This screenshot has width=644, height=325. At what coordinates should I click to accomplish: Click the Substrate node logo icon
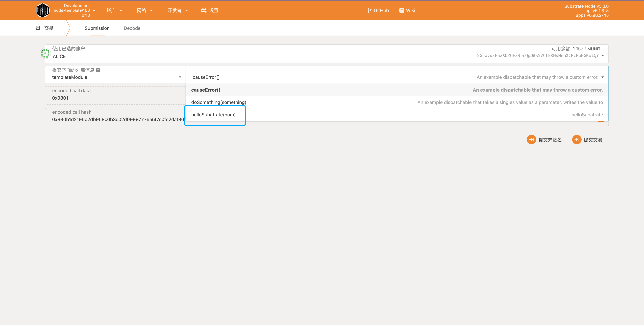(42, 10)
